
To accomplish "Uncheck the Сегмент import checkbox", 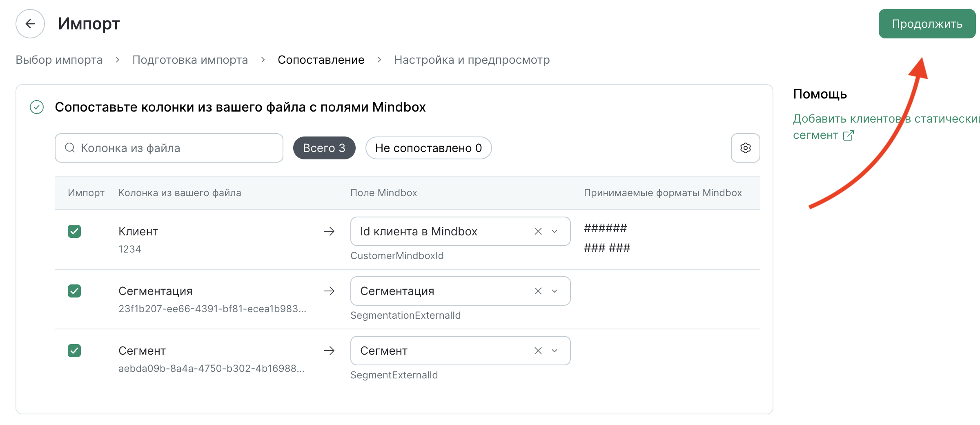I will 74,351.
